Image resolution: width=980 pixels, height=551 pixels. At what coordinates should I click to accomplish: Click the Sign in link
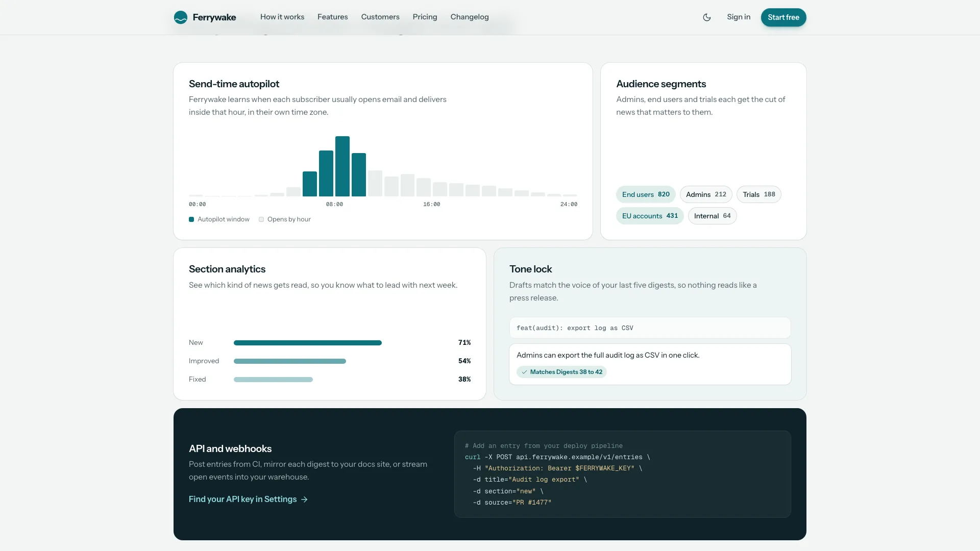[739, 17]
